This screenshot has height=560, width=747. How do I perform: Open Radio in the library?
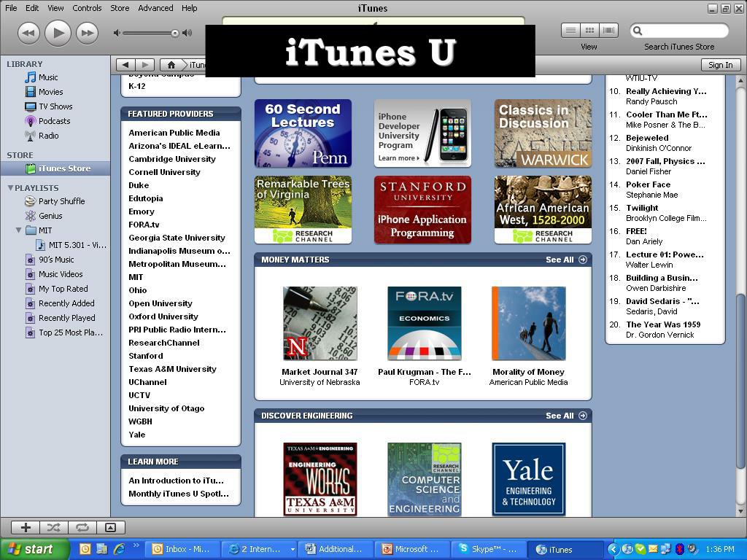pyautogui.click(x=49, y=136)
